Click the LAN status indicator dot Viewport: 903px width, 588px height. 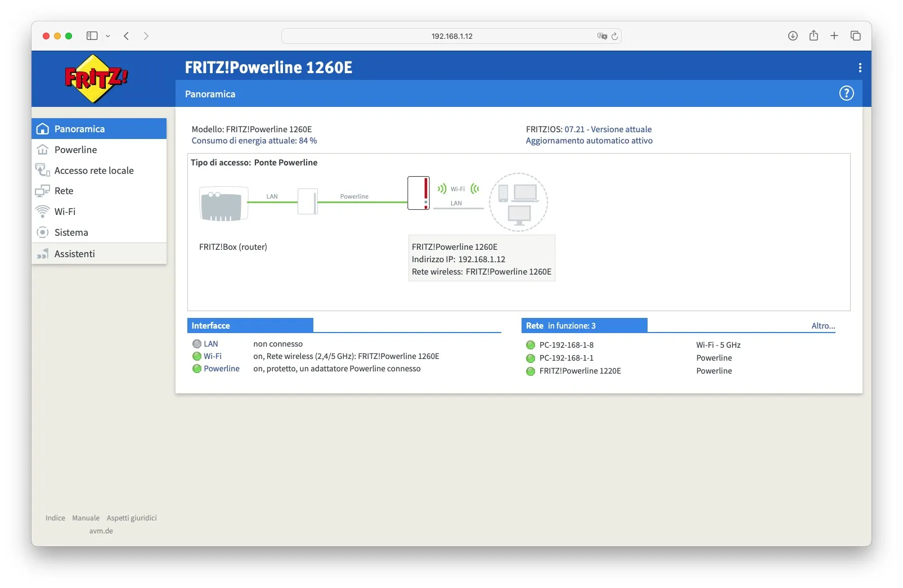[x=197, y=343]
